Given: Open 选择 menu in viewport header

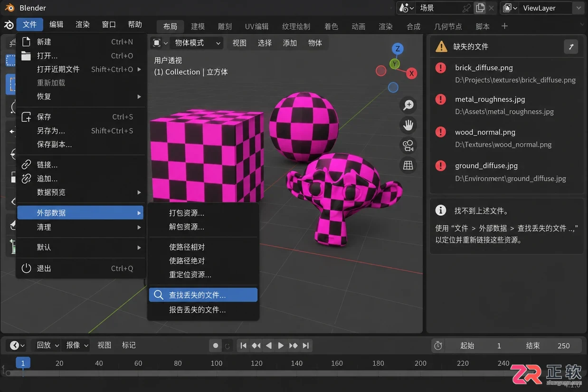Looking at the screenshot, I should click(x=265, y=43).
